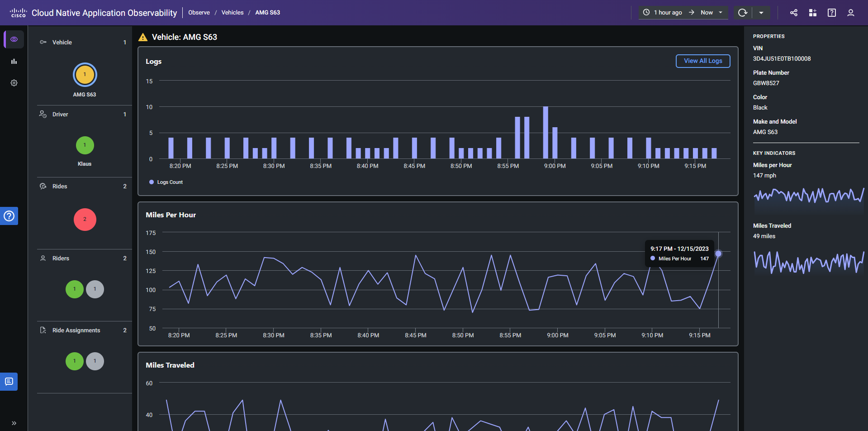868x431 pixels.
Task: Navigate to Vehicles breadcrumb
Action: [x=232, y=13]
